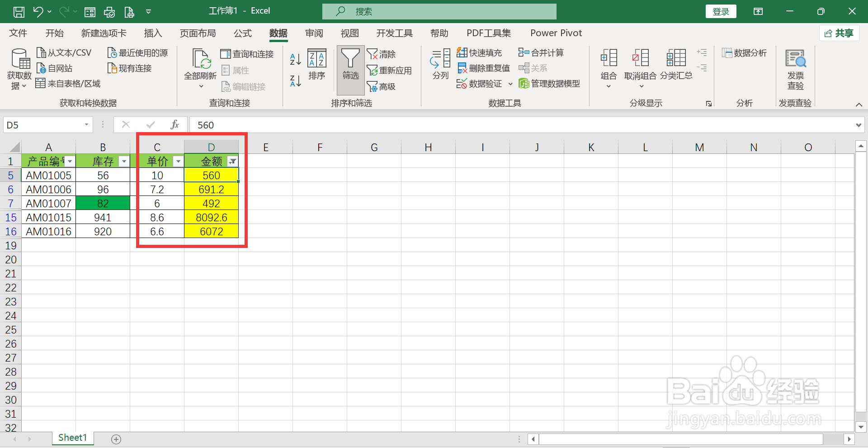
Task: Open Advanced (高级) filter options
Action: (x=381, y=86)
